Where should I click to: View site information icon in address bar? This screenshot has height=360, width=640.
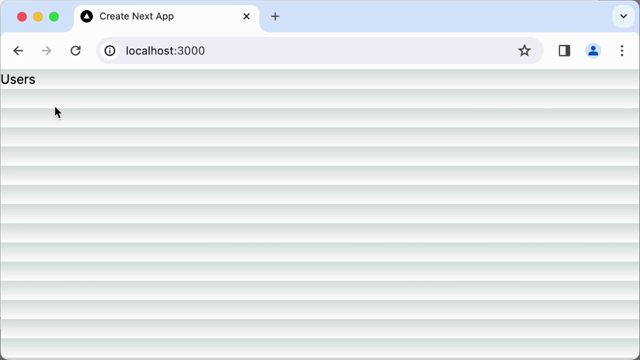(x=110, y=51)
